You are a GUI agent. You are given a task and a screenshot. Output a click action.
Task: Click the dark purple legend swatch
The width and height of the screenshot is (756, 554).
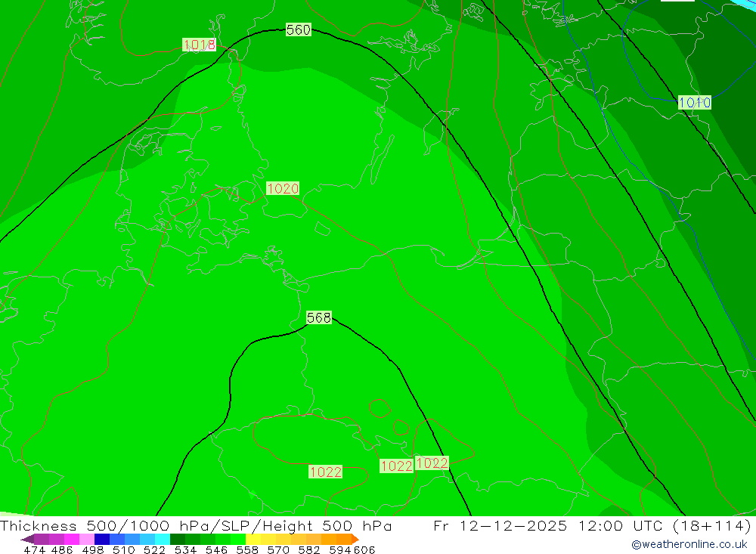(41, 539)
